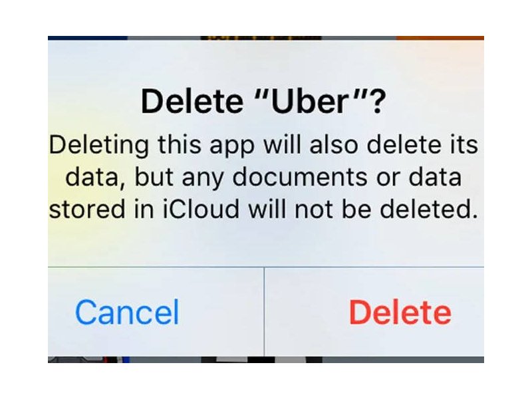Click the empty alert area below the message
This screenshot has width=532, height=399.
tap(265, 244)
